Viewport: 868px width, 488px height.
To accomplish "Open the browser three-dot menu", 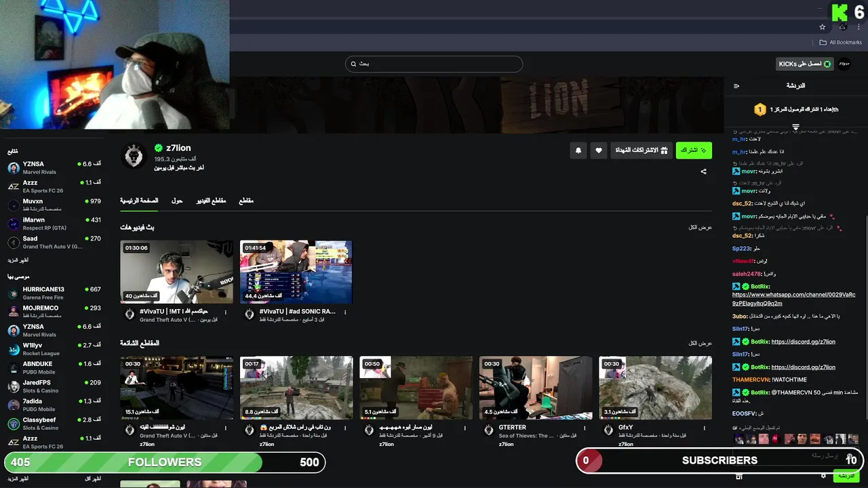I will [859, 27].
